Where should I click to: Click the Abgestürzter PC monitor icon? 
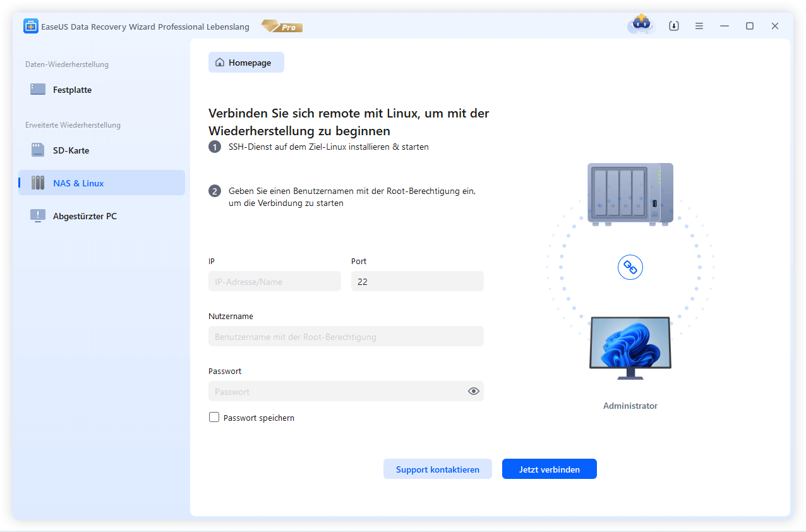point(38,216)
